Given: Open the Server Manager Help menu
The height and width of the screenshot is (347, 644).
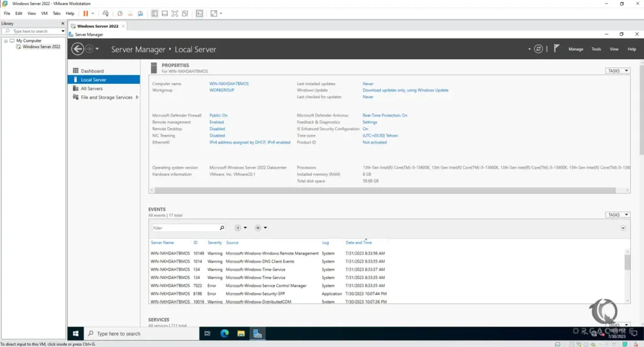Looking at the screenshot, I should (631, 49).
